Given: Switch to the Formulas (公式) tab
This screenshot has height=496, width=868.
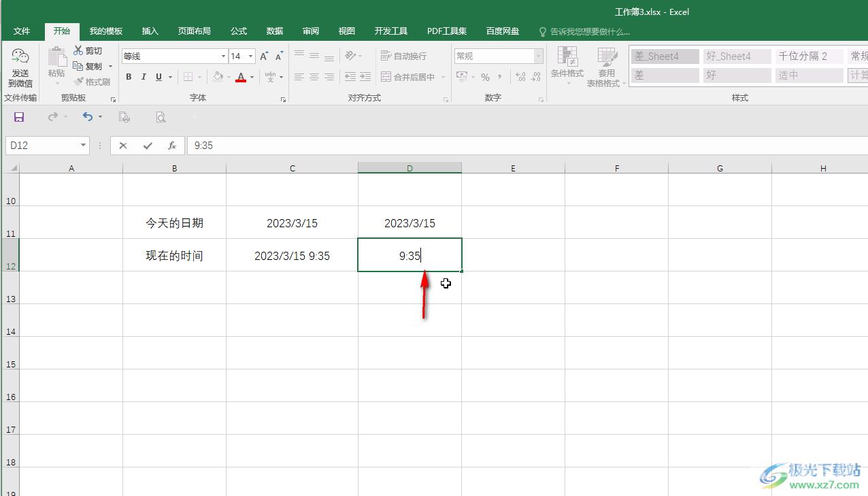Looking at the screenshot, I should coord(239,31).
